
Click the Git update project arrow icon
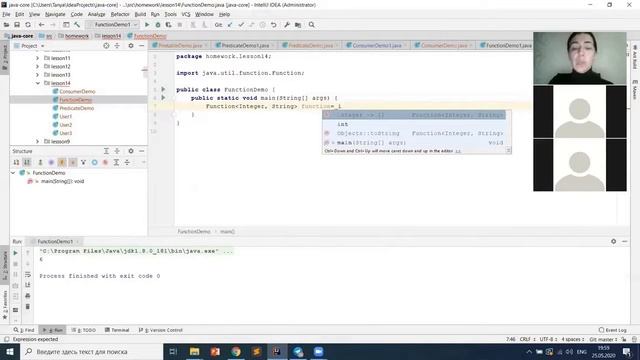tap(230, 25)
